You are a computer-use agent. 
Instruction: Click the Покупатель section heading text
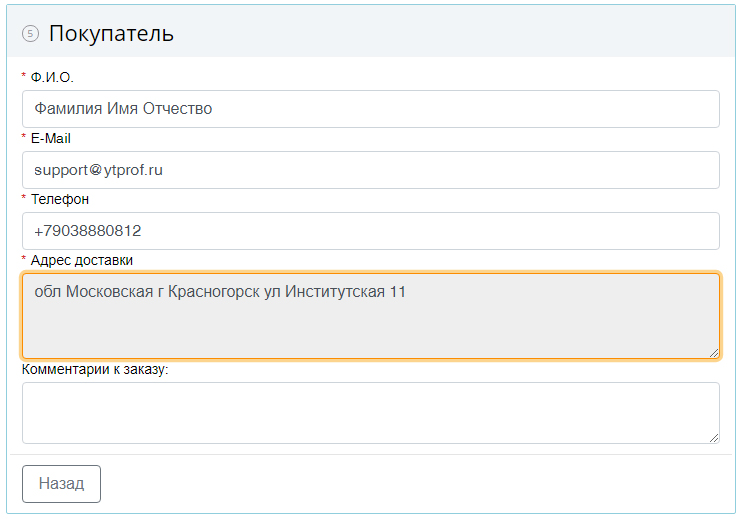click(111, 34)
